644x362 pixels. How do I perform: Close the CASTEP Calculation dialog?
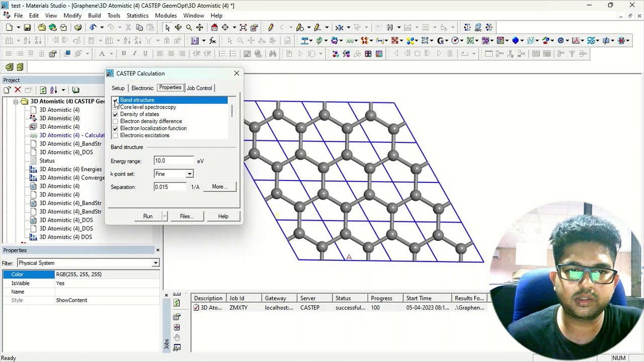point(236,73)
